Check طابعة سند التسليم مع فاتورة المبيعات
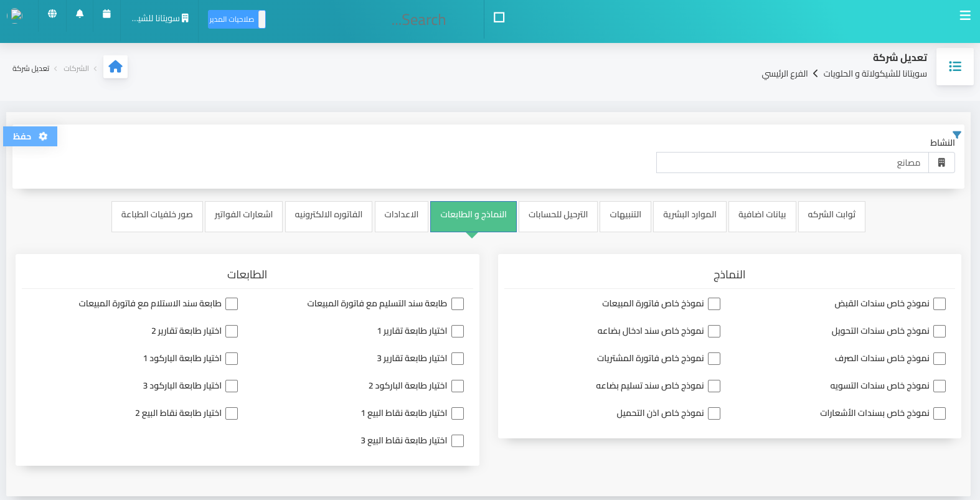 point(458,304)
